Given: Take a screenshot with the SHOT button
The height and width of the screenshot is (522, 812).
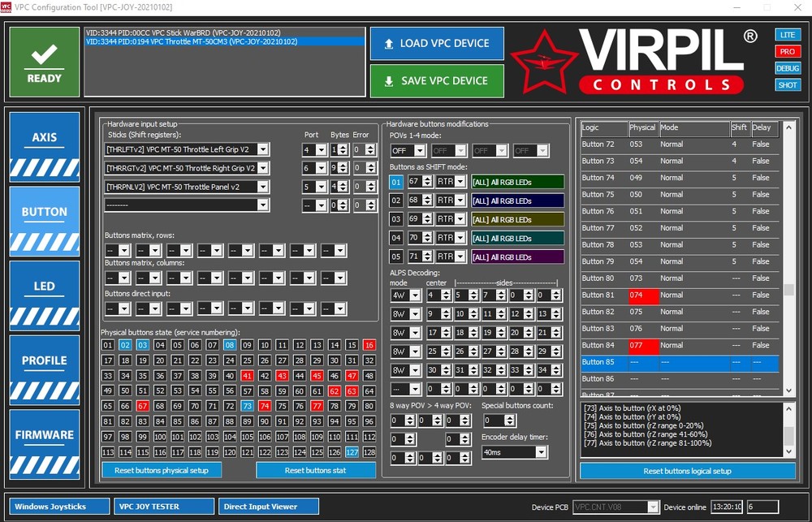Looking at the screenshot, I should [788, 85].
